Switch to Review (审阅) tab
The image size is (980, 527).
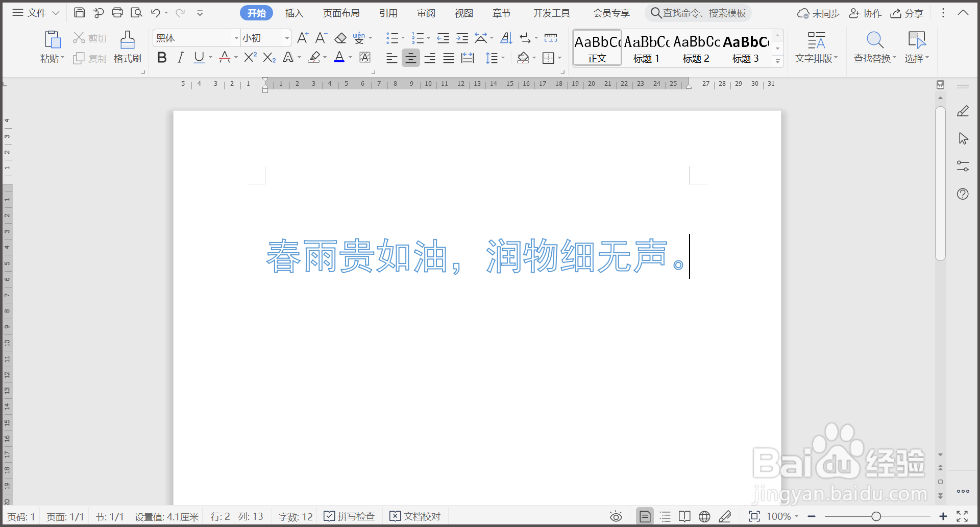click(x=426, y=13)
